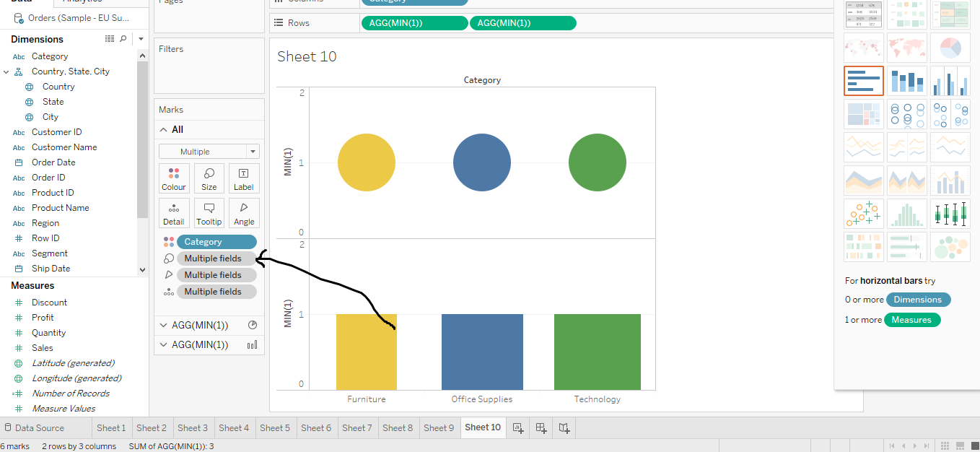Show tabs view icon in status bar
Viewport: 980px width, 452px height.
tap(974, 446)
